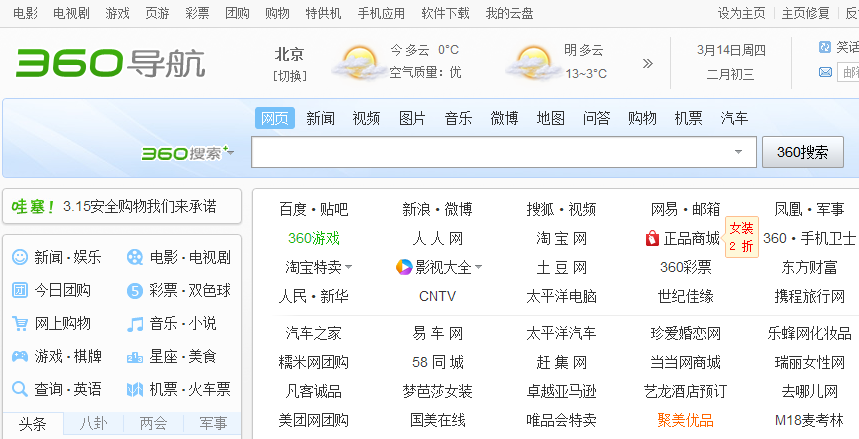Open 手机应用 in the top menu
The width and height of the screenshot is (859, 439).
[x=381, y=13]
